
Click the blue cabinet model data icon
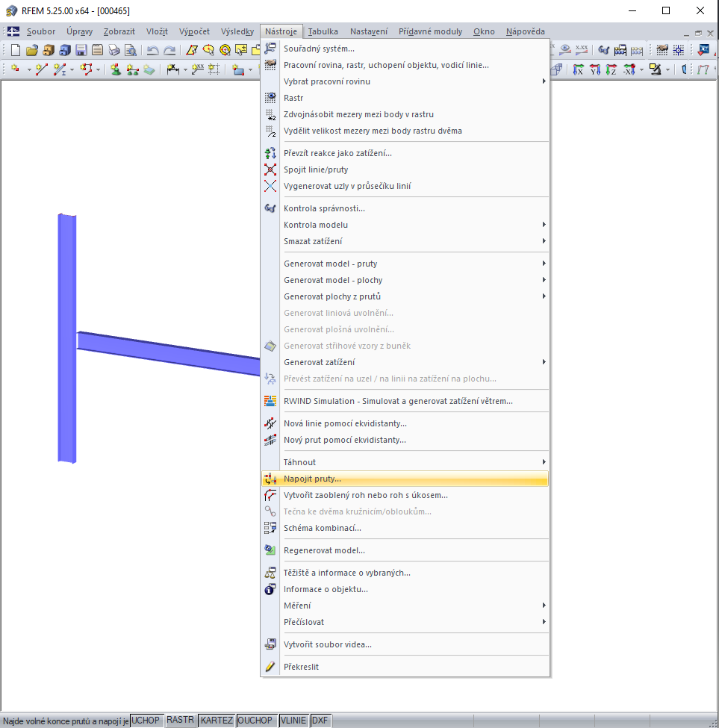(65, 50)
